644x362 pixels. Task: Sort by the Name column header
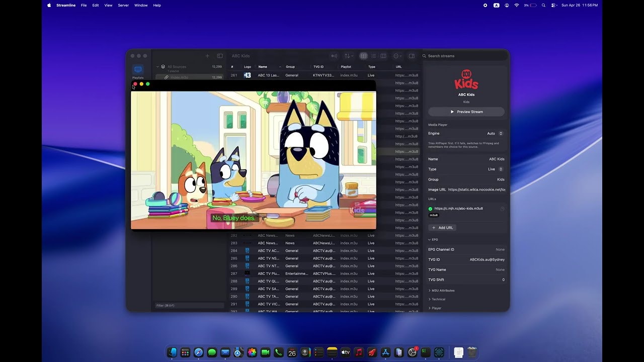269,66
